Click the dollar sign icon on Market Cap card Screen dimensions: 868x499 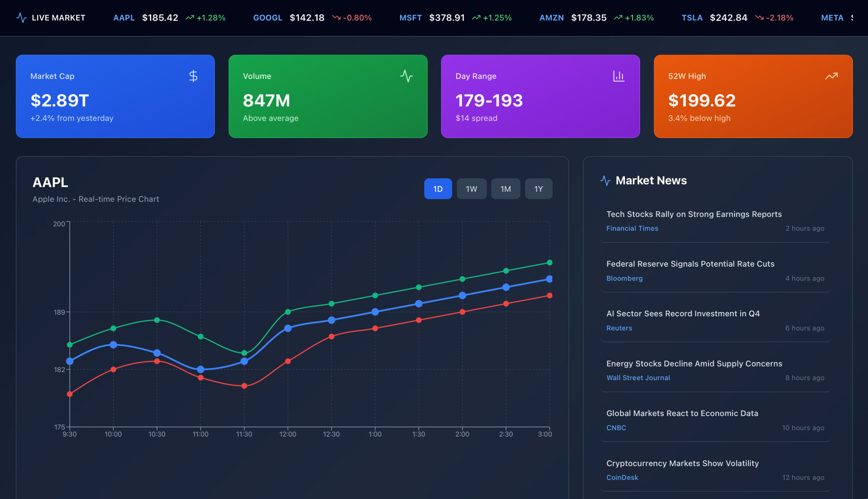tap(193, 76)
